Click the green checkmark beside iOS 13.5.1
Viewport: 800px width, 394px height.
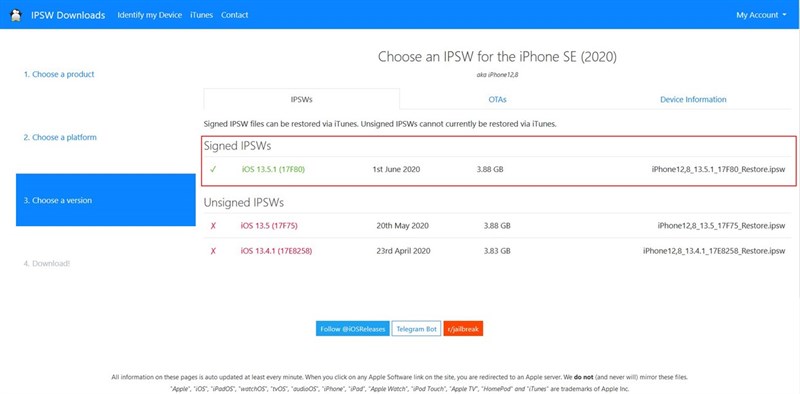point(213,169)
